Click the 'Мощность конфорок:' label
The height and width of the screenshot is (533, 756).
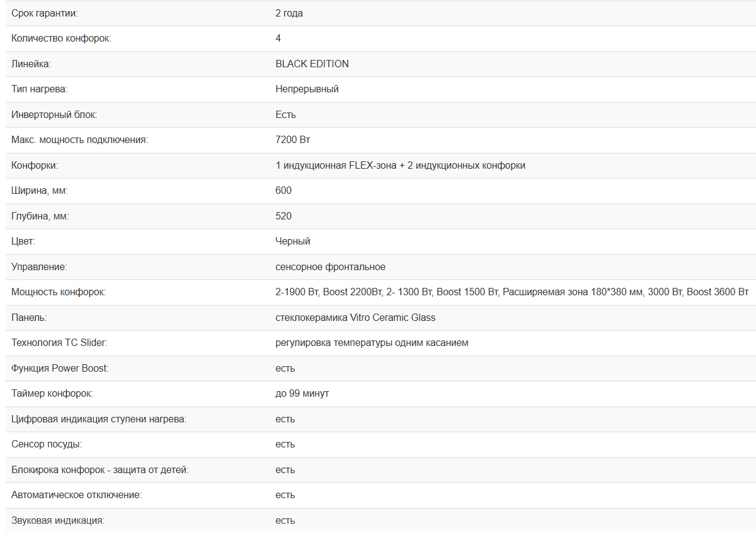[58, 292]
